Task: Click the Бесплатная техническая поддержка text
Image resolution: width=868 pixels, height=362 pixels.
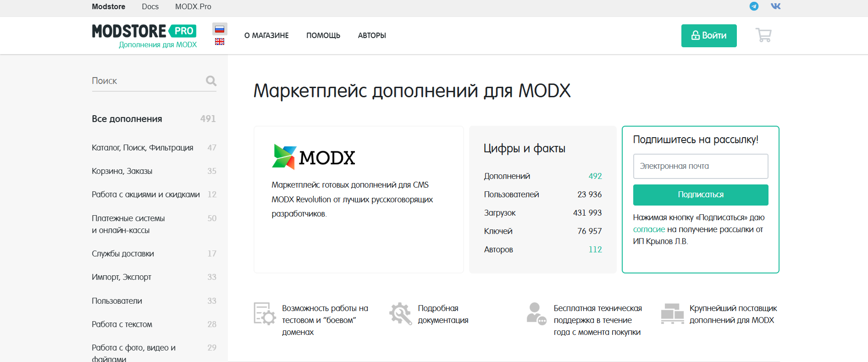Action: point(597,320)
